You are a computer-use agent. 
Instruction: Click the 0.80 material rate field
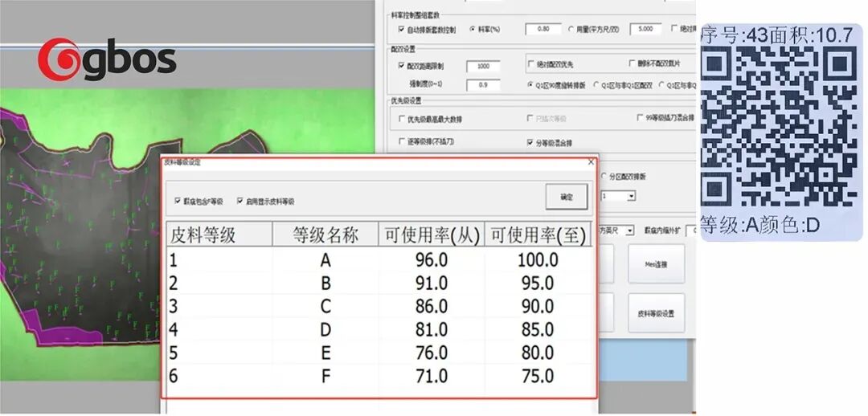(543, 29)
